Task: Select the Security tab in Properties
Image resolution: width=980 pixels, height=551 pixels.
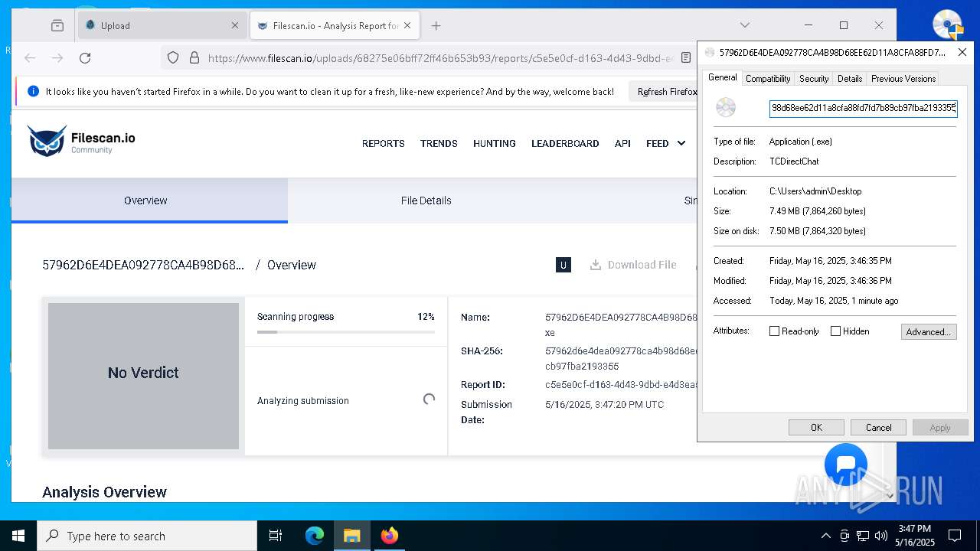Action: pyautogui.click(x=814, y=79)
